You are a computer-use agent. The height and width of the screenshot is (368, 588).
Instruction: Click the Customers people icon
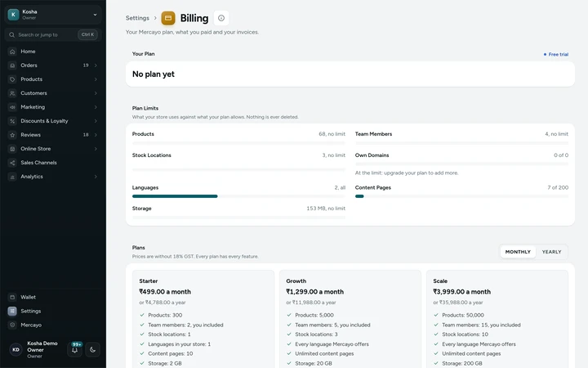coord(12,93)
